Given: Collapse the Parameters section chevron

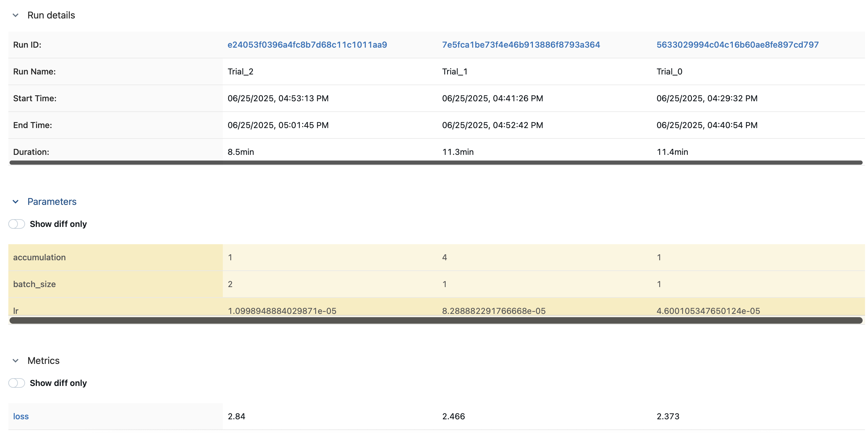Looking at the screenshot, I should (x=15, y=202).
